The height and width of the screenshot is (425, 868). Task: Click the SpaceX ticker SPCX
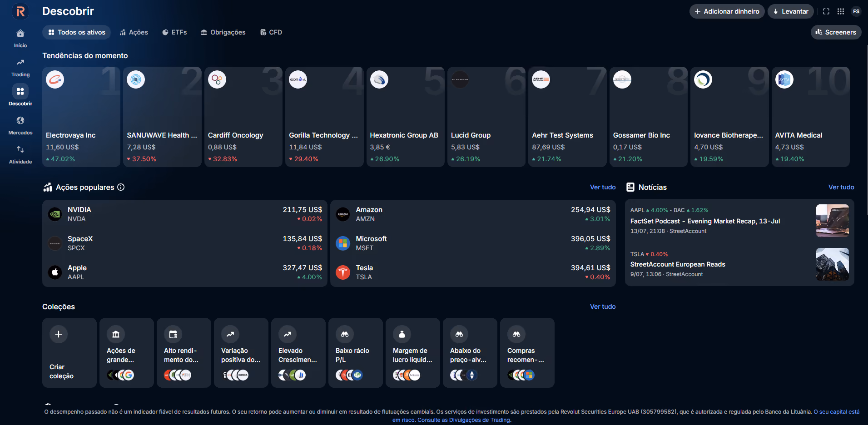(x=76, y=248)
